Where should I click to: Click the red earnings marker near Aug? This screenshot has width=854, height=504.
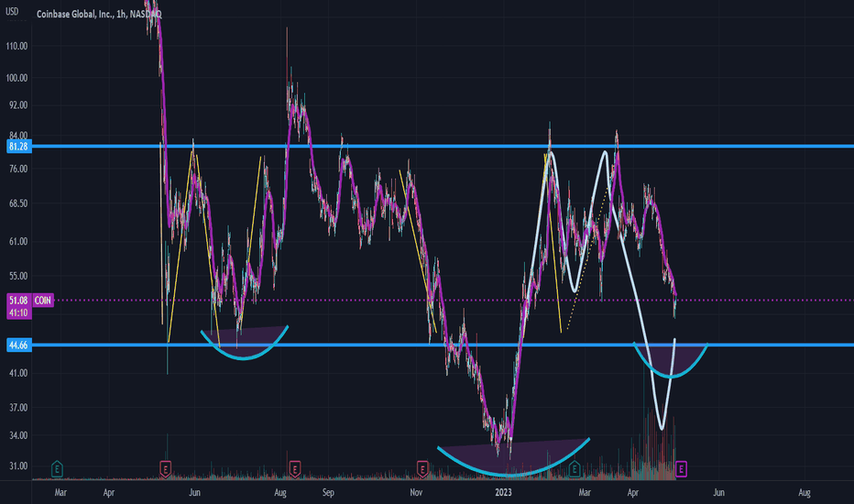[x=295, y=468]
